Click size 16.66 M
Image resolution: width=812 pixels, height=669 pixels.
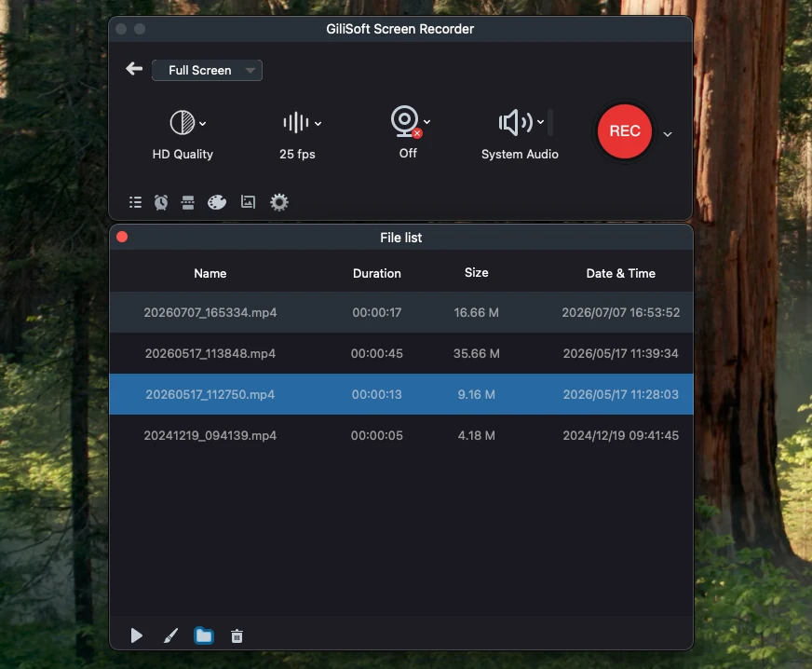477,312
